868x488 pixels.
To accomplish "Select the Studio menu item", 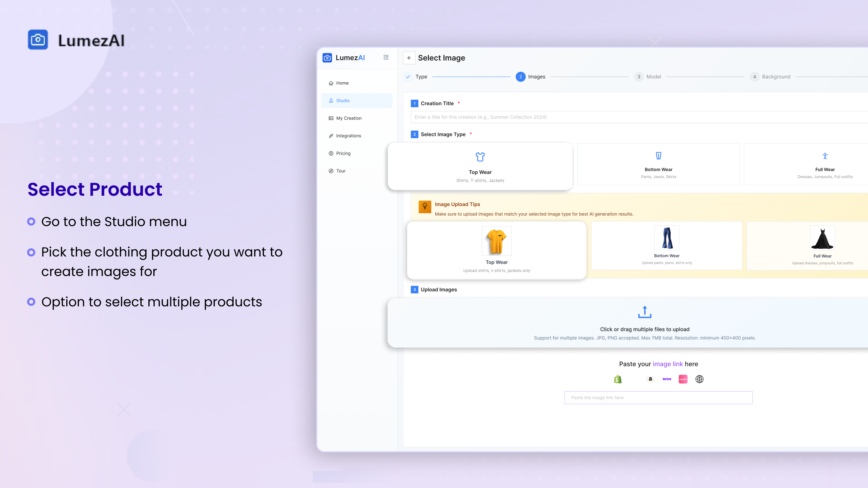I will [343, 100].
